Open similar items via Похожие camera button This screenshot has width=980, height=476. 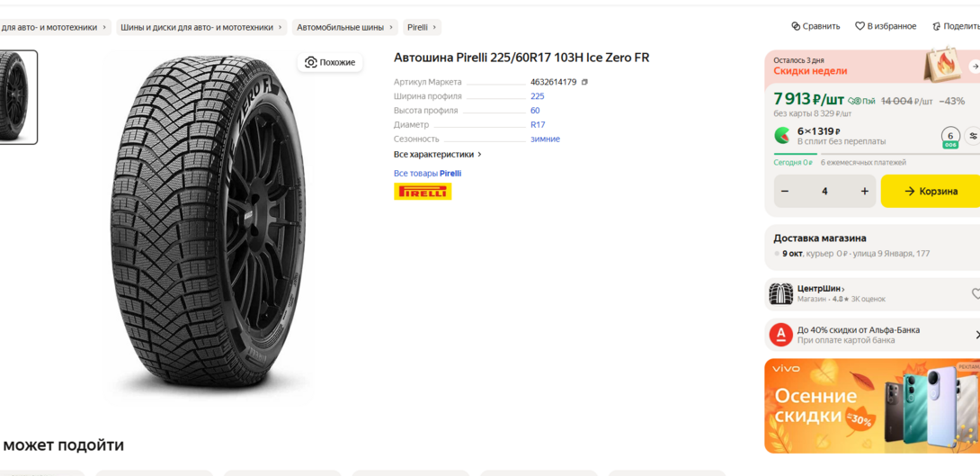(x=330, y=62)
